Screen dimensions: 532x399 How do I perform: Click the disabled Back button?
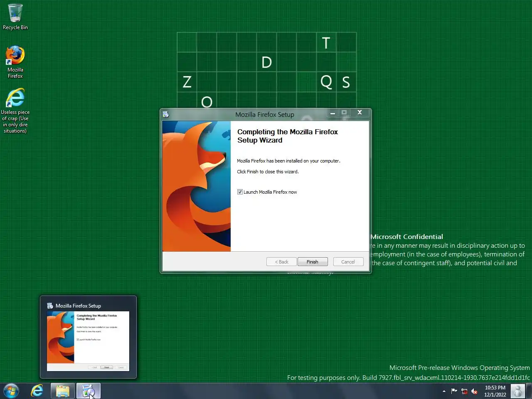click(x=281, y=262)
